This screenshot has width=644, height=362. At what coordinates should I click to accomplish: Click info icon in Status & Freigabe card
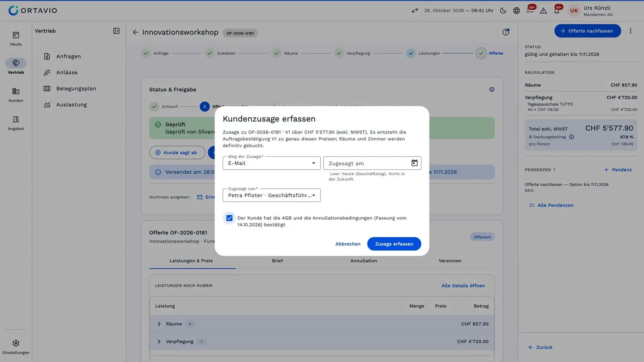pyautogui.click(x=491, y=90)
